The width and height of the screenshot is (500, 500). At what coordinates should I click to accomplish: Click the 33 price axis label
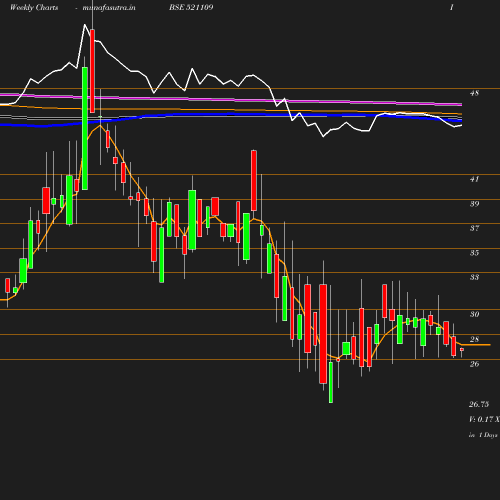[x=474, y=277]
